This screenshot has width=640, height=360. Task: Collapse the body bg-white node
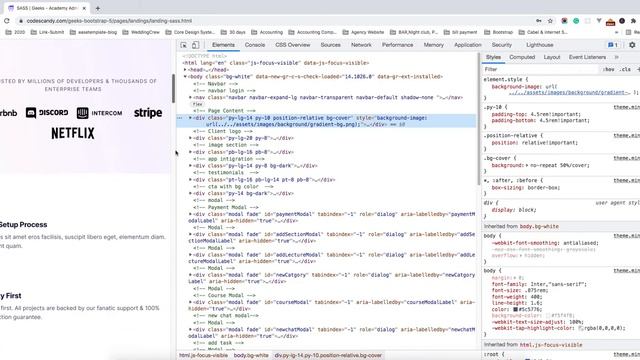[185, 76]
